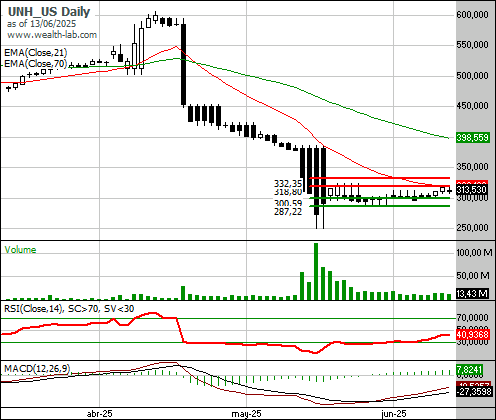496x420 pixels.
Task: Click the 300,59 support level label
Action: [x=288, y=203]
